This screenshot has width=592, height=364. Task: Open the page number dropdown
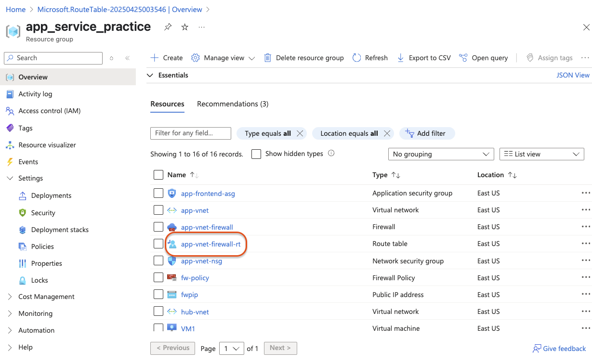(231, 348)
